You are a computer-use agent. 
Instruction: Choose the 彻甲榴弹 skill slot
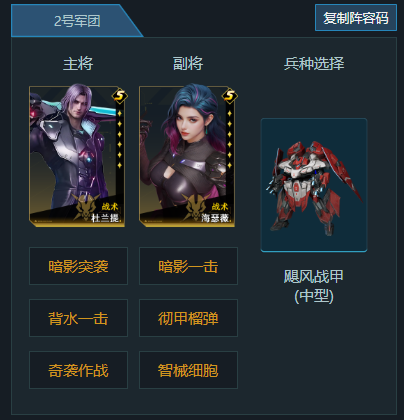[x=188, y=318]
